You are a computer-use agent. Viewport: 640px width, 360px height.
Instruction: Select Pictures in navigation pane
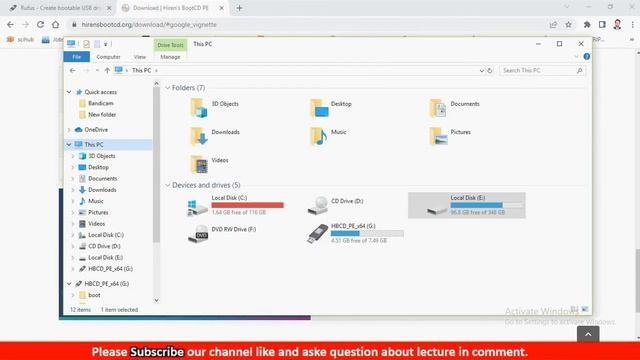point(98,213)
